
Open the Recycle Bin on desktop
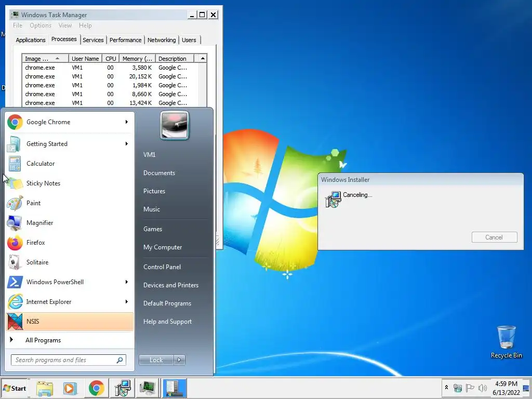pos(506,342)
